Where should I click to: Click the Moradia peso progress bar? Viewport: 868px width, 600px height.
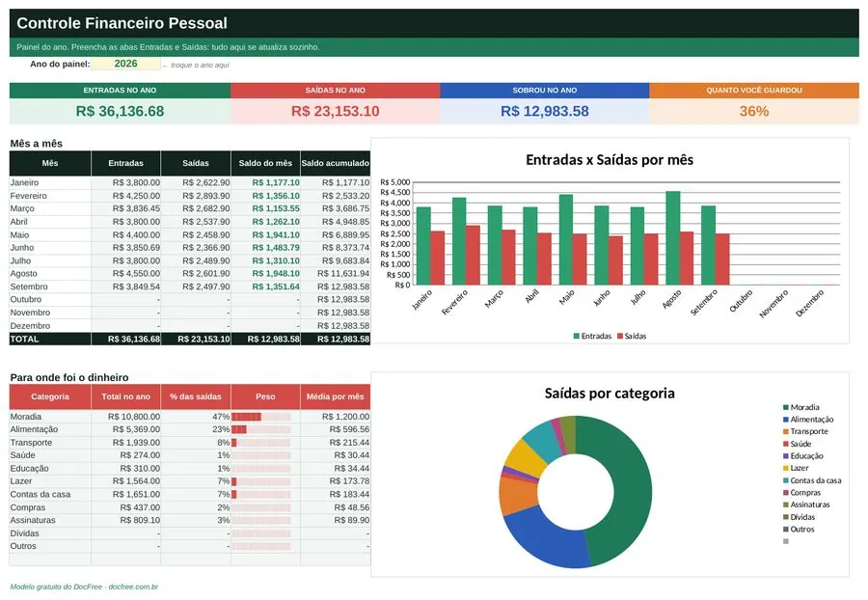(x=260, y=417)
